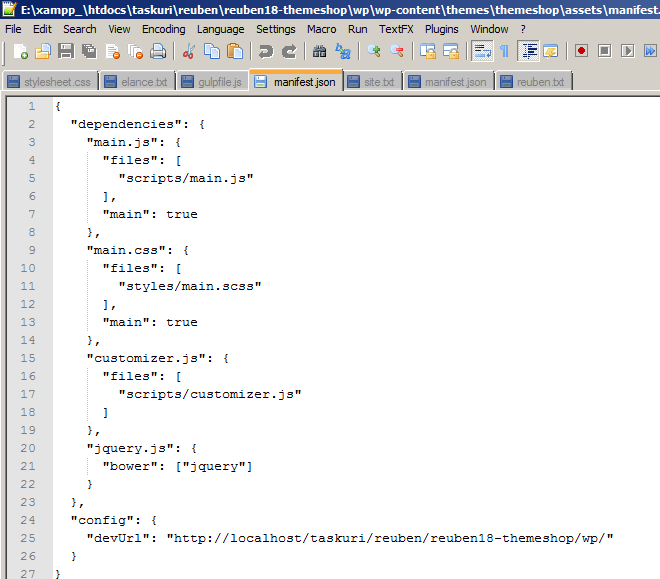Viewport: 660px width, 579px height.
Task: Click line number 24 in the margin
Action: (28, 520)
